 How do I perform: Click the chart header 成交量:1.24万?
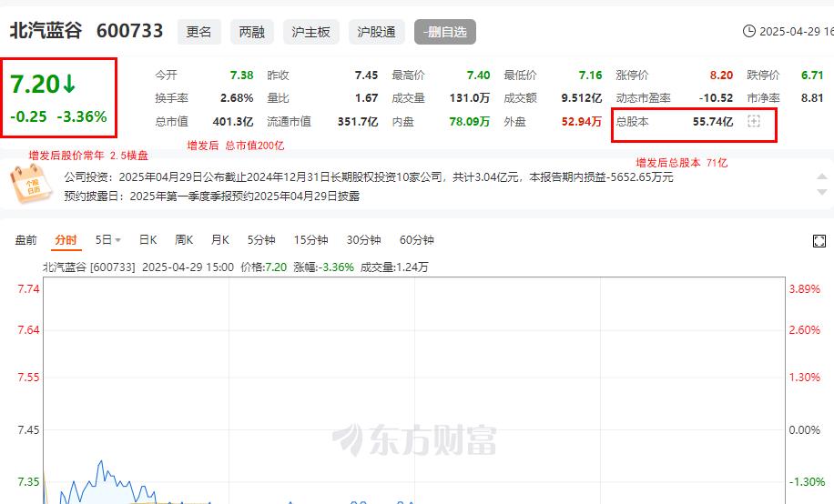point(394,267)
